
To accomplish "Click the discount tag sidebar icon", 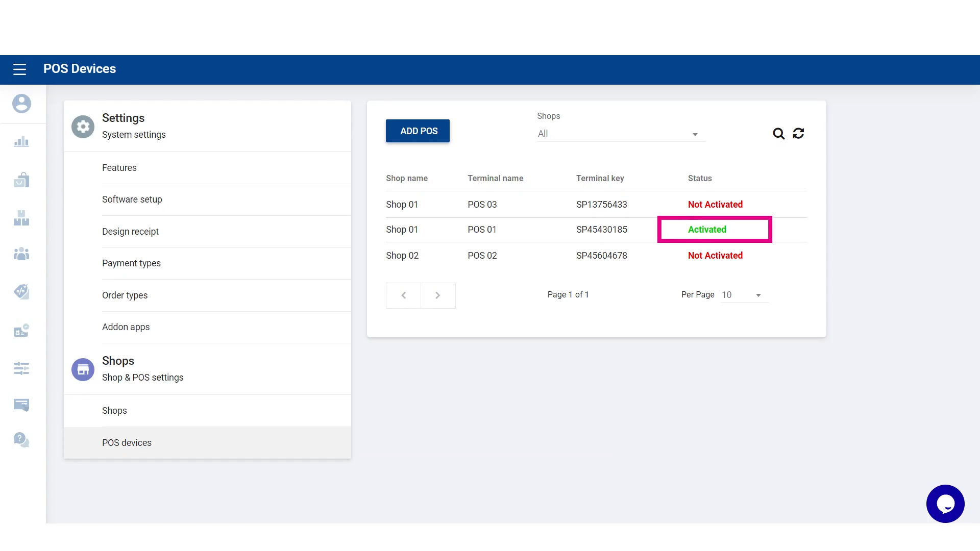I will click(x=21, y=291).
